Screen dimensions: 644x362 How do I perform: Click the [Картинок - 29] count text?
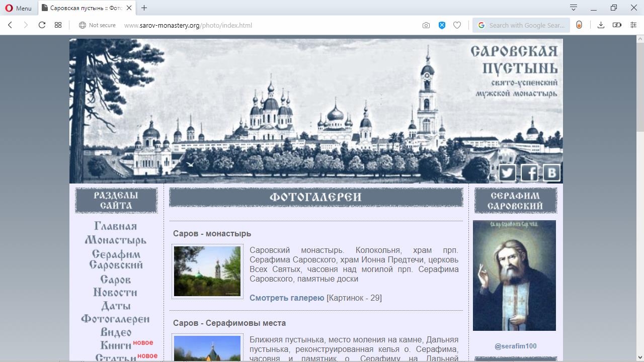[354, 298]
